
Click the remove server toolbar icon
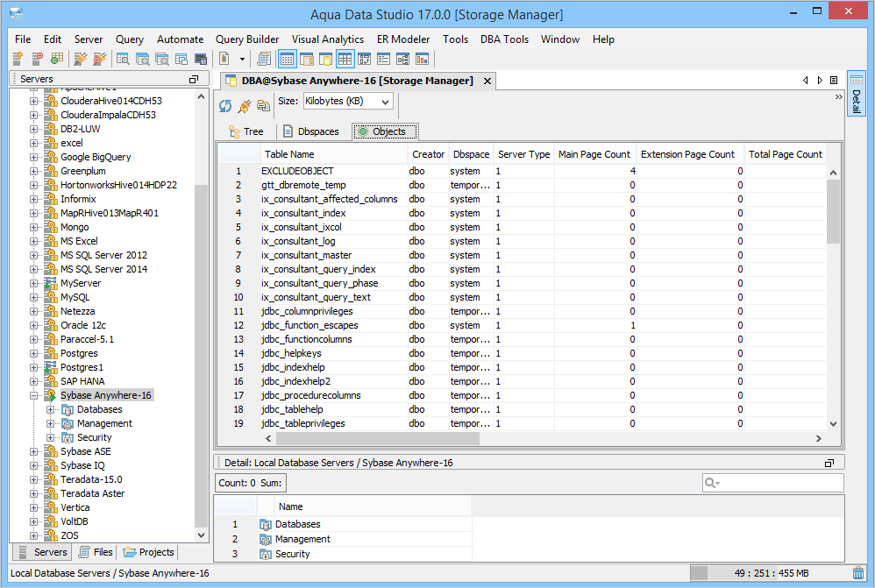pos(38,59)
